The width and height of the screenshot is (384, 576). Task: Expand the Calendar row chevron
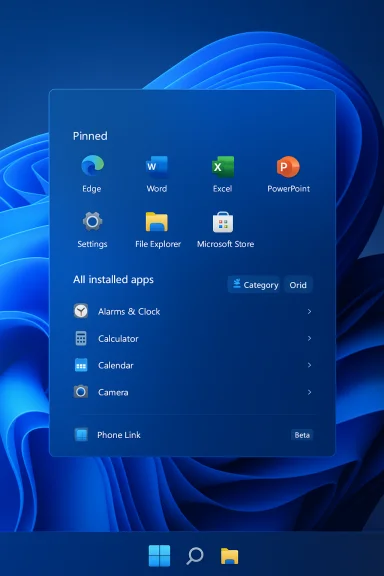coord(309,365)
